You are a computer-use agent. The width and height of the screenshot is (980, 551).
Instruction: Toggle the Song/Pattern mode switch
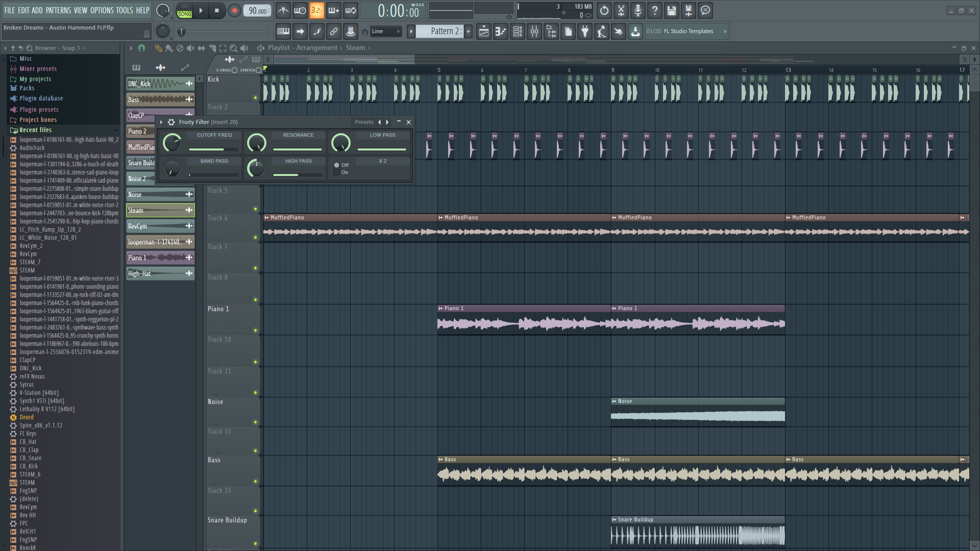click(184, 10)
